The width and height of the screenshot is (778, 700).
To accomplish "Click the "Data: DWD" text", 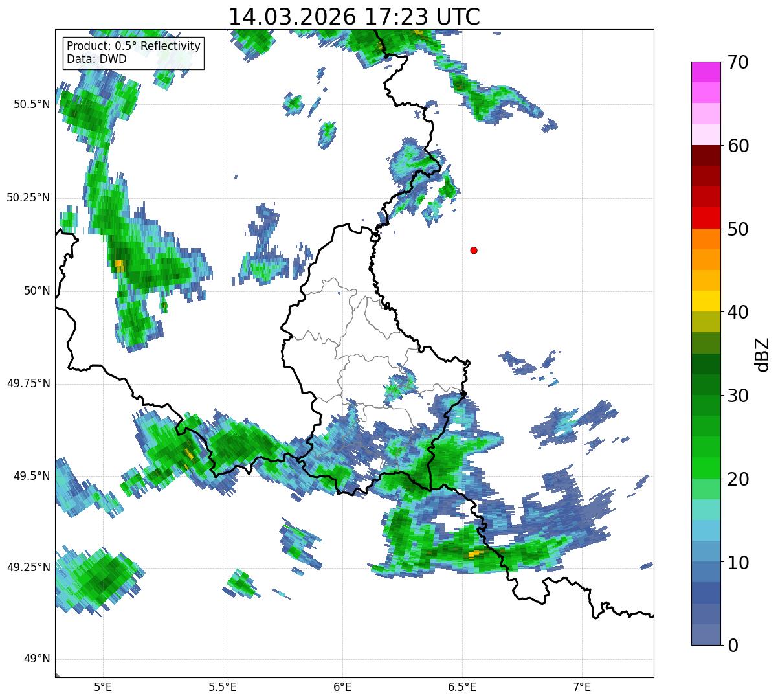I will [96, 59].
